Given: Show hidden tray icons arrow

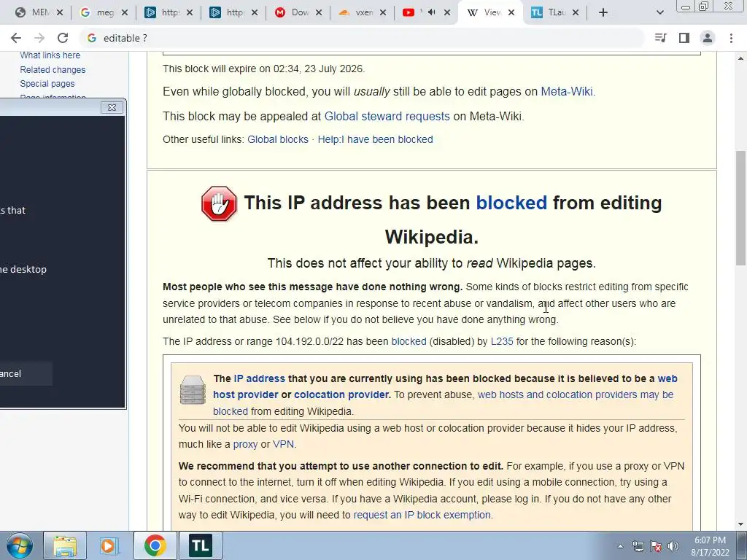Looking at the screenshot, I should [620, 546].
